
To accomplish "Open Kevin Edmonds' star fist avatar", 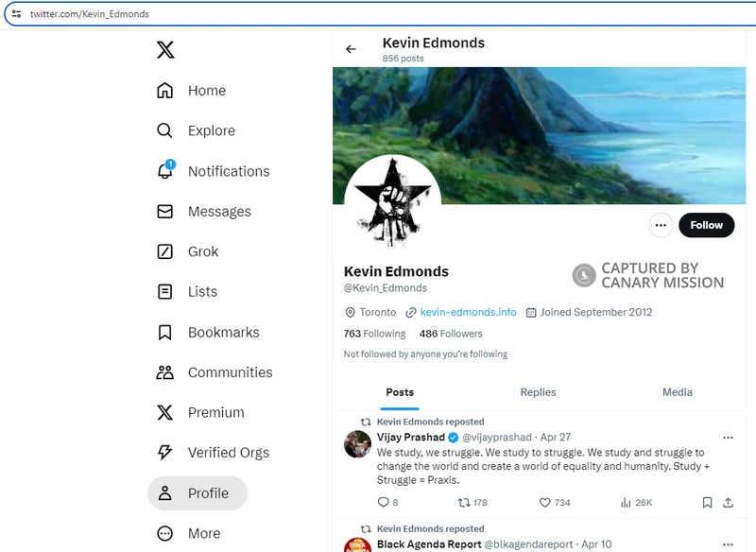I will [392, 202].
